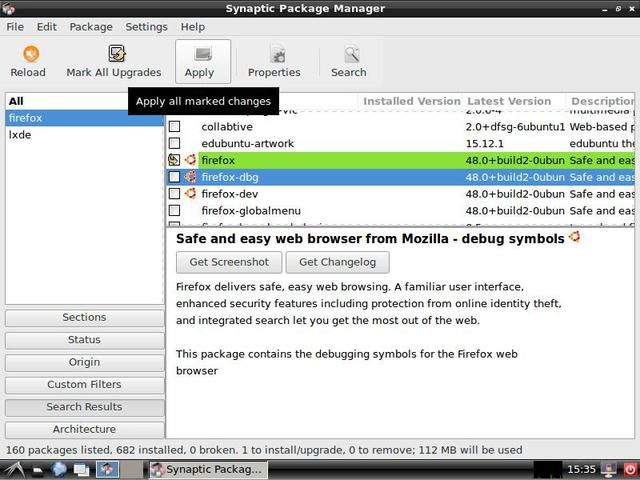This screenshot has width=640, height=480.
Task: Click Mark All Upgrades toolbar icon
Action: pos(117,53)
